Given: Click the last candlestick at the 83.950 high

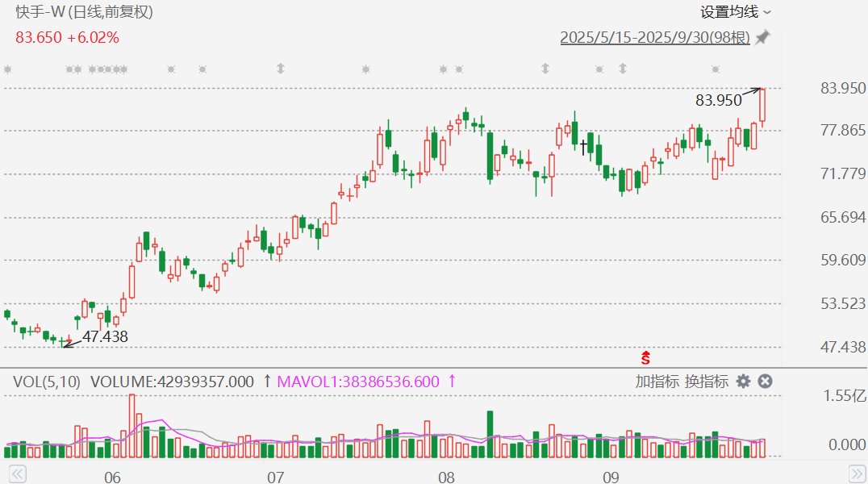Looking at the screenshot, I should point(762,106).
